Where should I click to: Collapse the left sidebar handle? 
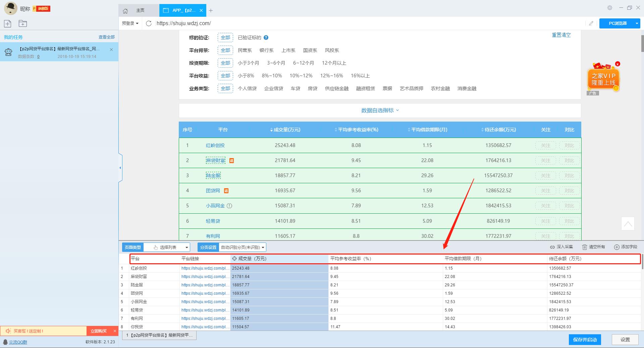(120, 167)
